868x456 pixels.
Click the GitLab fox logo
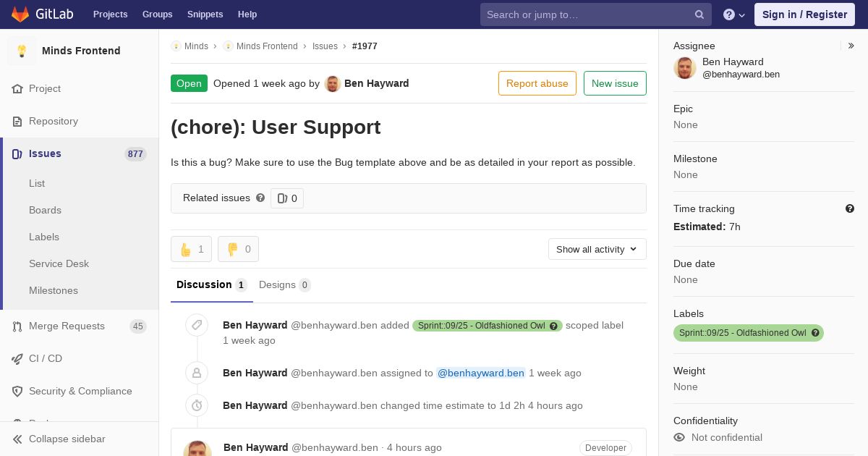tap(20, 14)
